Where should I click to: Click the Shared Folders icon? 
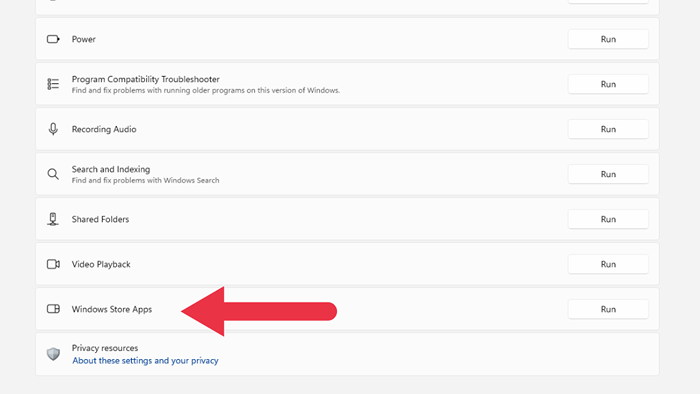pyautogui.click(x=53, y=219)
